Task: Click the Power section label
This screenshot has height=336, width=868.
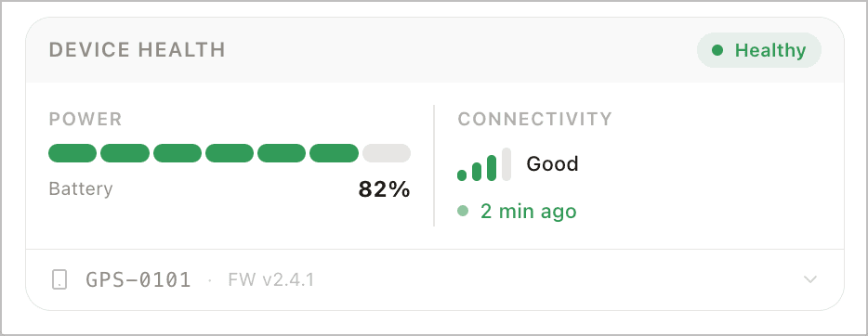Action: pos(85,119)
